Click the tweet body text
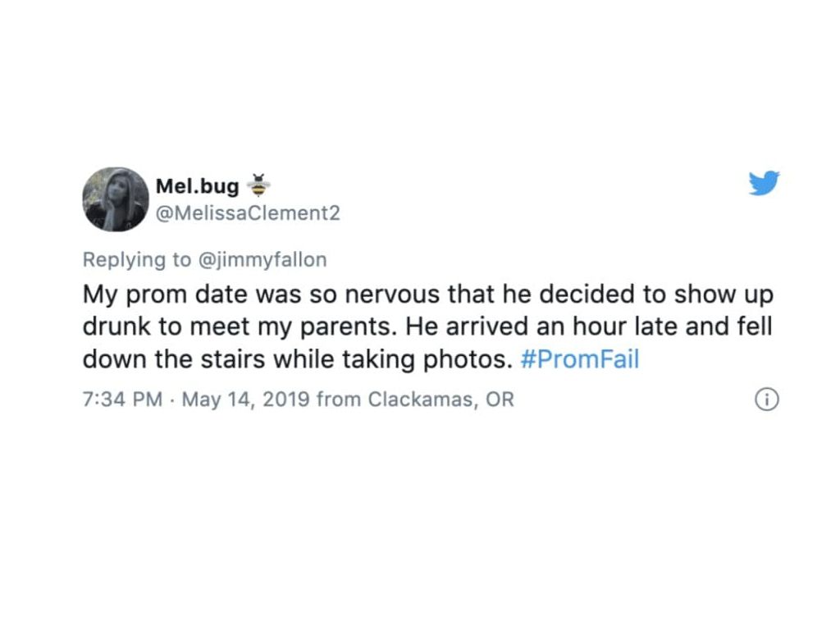The image size is (840, 630). [427, 326]
